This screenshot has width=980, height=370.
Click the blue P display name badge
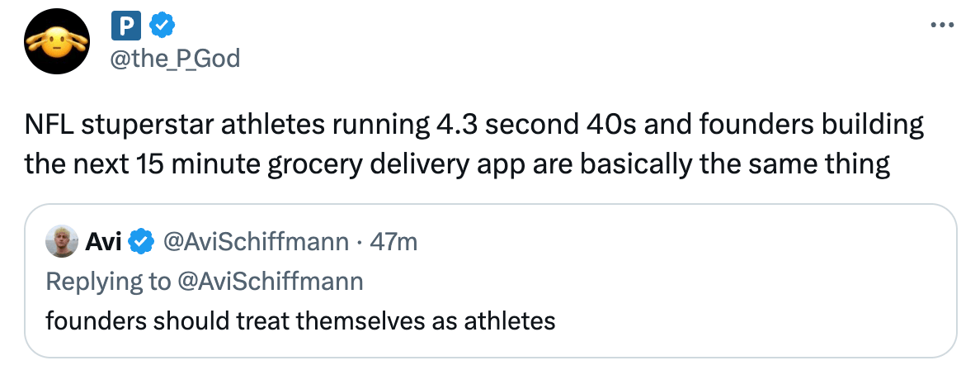point(123,28)
